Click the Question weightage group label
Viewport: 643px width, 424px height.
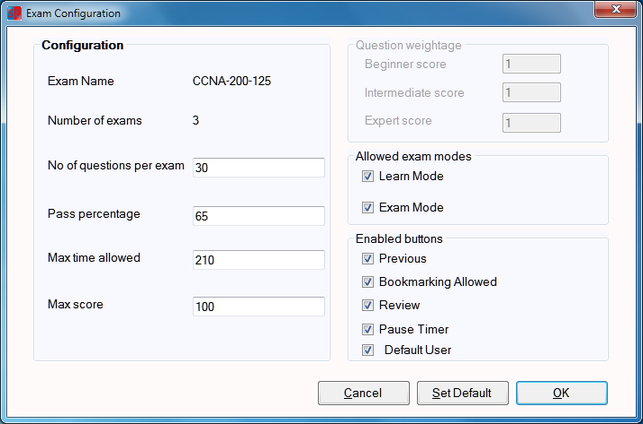click(408, 45)
